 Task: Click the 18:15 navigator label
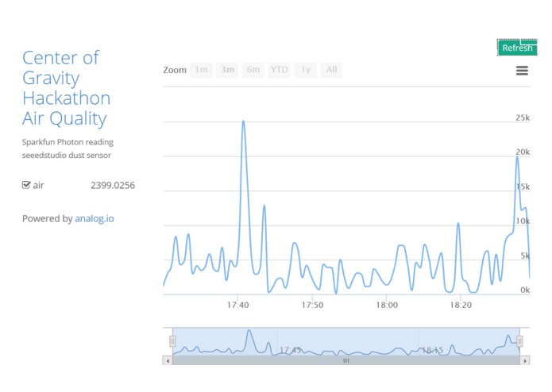coord(432,350)
